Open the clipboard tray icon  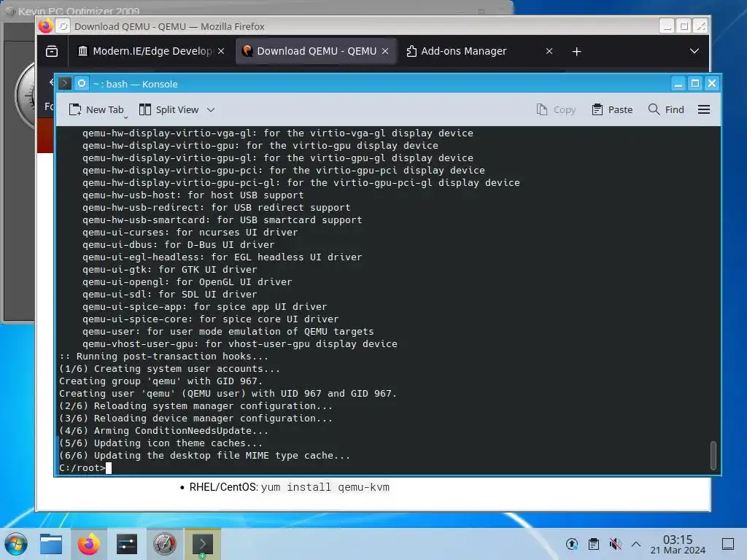[594, 544]
